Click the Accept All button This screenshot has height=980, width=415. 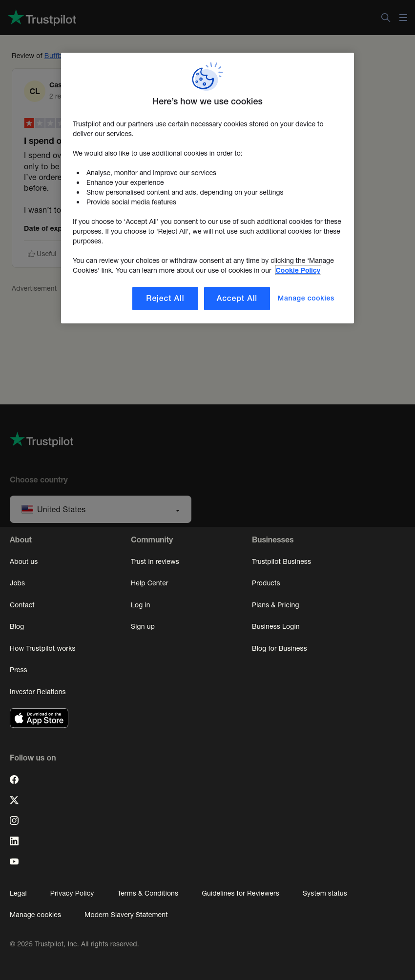pos(237,299)
